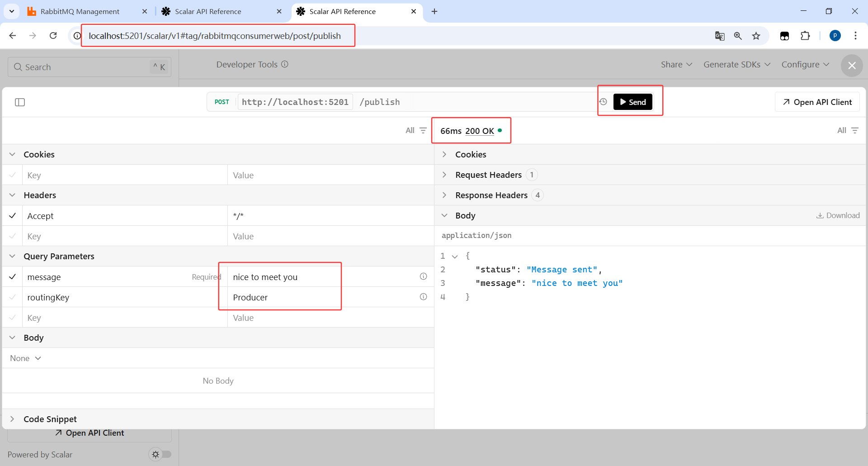This screenshot has height=466, width=868.
Task: Click the info icon for the routingKey parameter
Action: (x=423, y=297)
